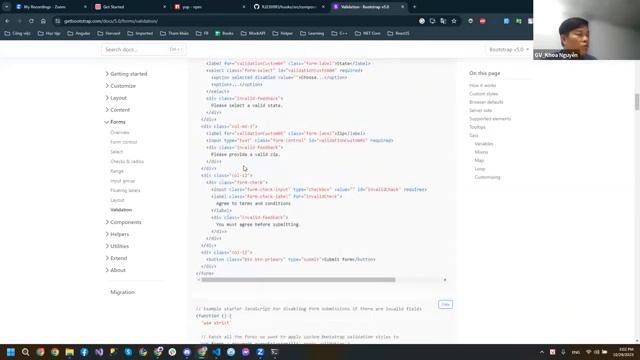Expand the Layout sidebar section
This screenshot has width=640, height=360.
[x=116, y=98]
